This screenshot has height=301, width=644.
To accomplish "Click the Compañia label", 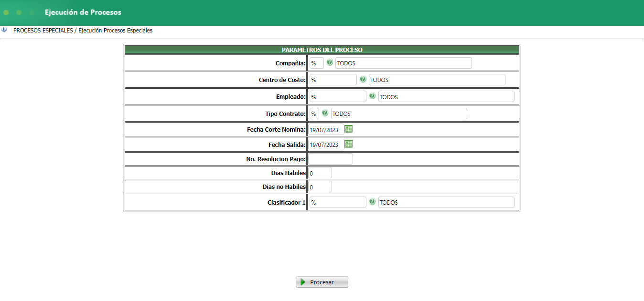I will coord(290,63).
